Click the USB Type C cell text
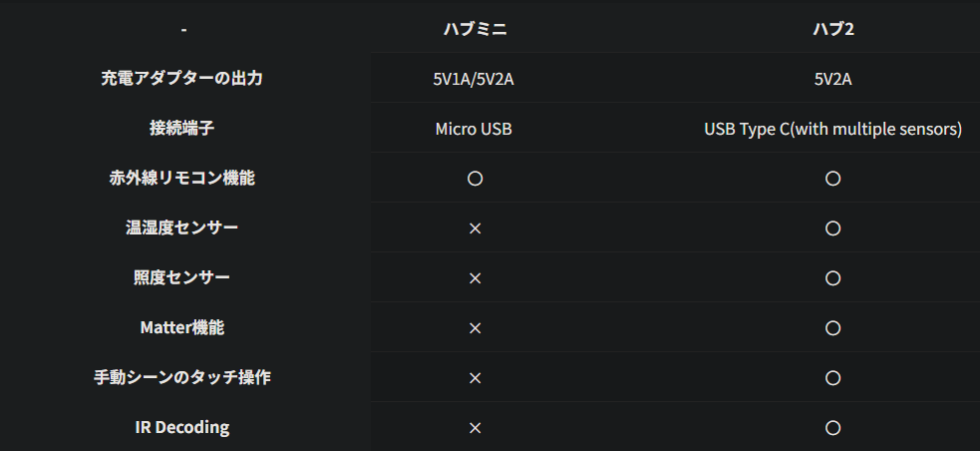The image size is (980, 451). pyautogui.click(x=832, y=129)
